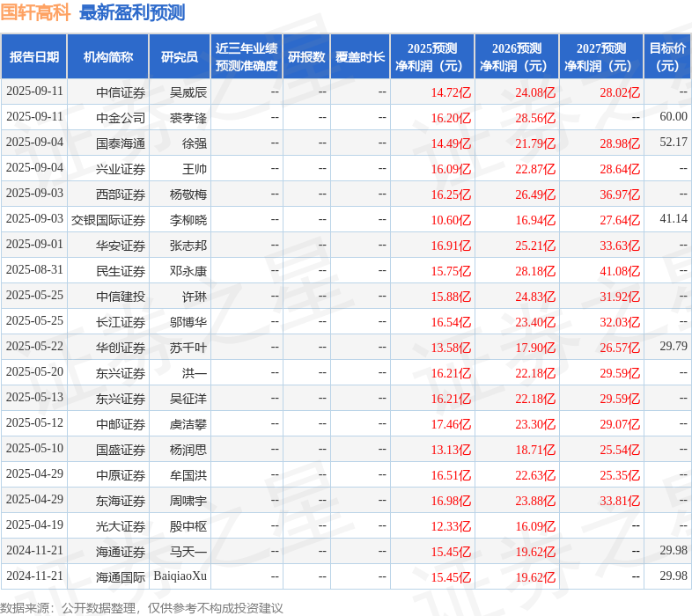Click researcher name 周啸宇
This screenshot has width=692, height=616.
pyautogui.click(x=188, y=502)
